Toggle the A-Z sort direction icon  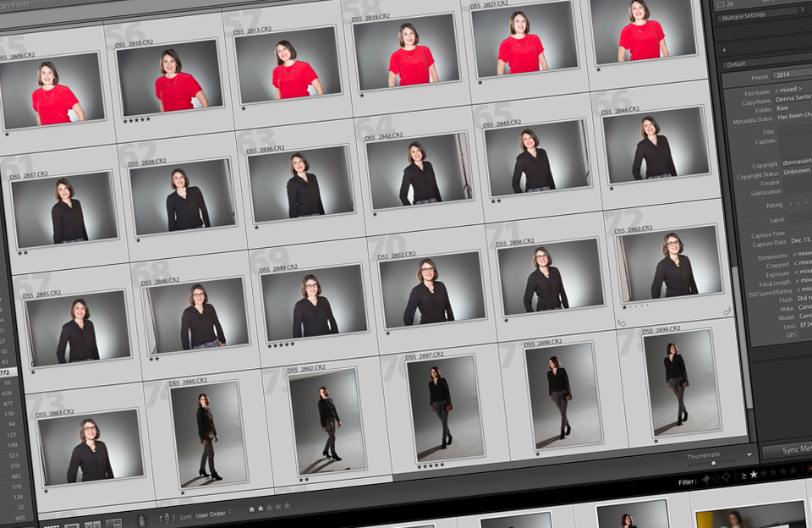click(x=167, y=518)
